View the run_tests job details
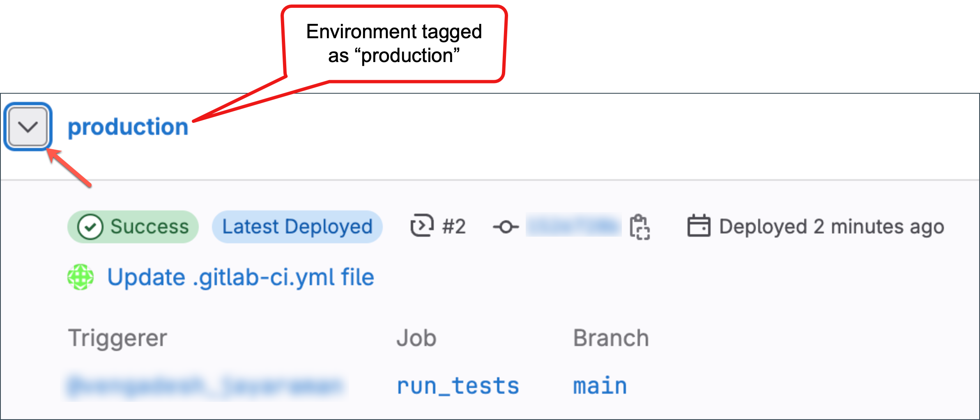This screenshot has height=420, width=980. pos(457,385)
